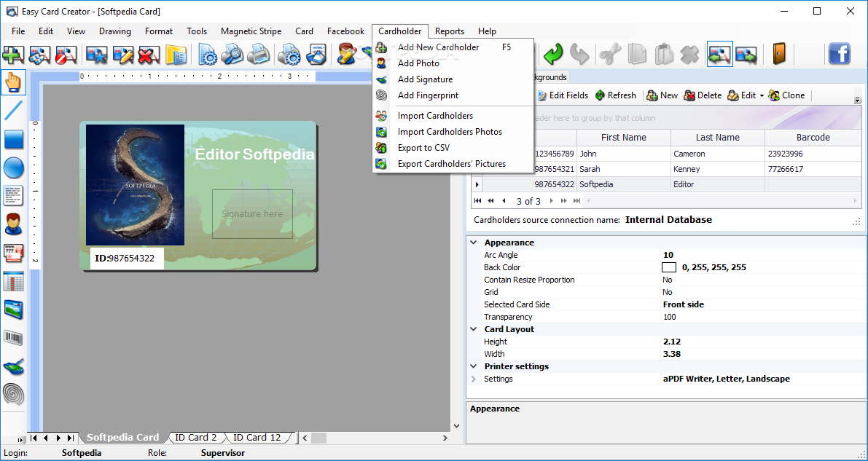Click the green undo arrow
The width and height of the screenshot is (868, 461).
pyautogui.click(x=553, y=54)
